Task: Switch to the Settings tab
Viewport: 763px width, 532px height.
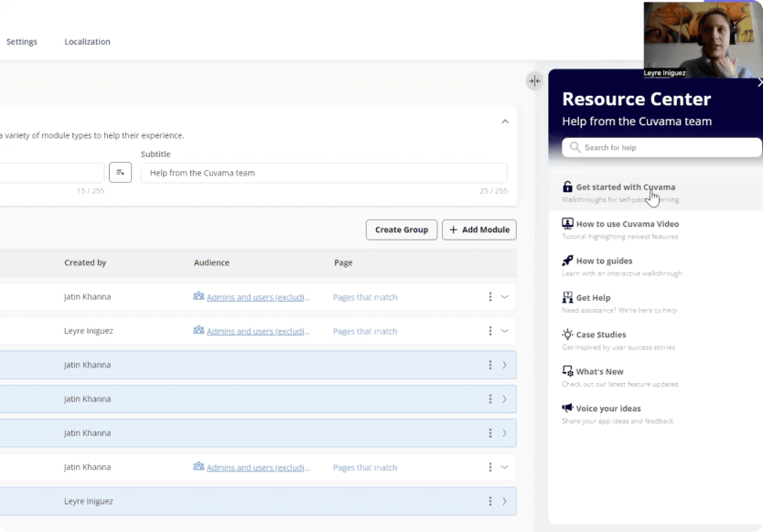Action: click(x=22, y=42)
